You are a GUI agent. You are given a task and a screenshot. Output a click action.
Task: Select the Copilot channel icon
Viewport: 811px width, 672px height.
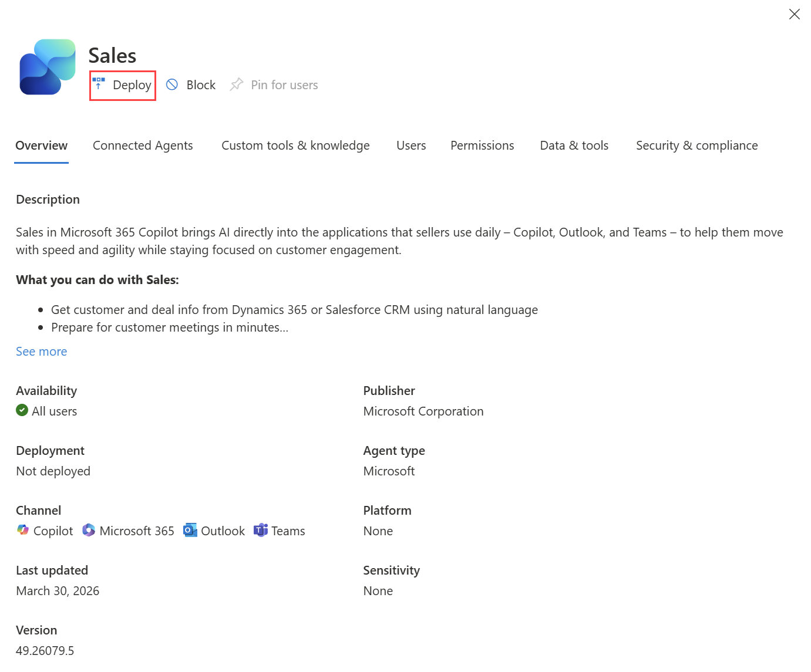tap(23, 530)
